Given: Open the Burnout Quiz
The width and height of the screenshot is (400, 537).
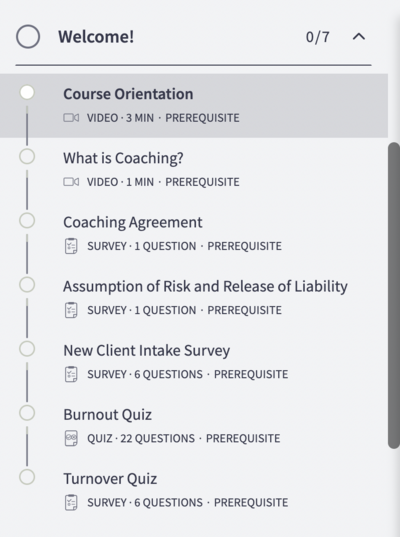Looking at the screenshot, I should tap(194, 426).
